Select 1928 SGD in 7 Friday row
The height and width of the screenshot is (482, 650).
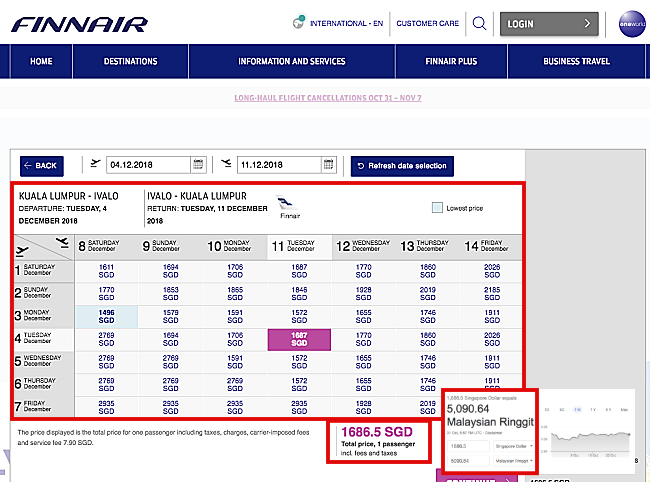coord(364,407)
